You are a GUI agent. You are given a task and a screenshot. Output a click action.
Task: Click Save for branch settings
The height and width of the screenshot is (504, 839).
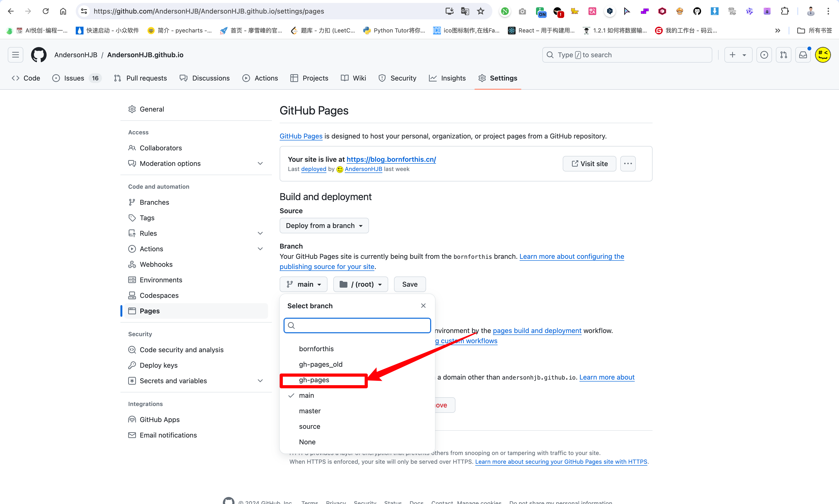point(410,284)
